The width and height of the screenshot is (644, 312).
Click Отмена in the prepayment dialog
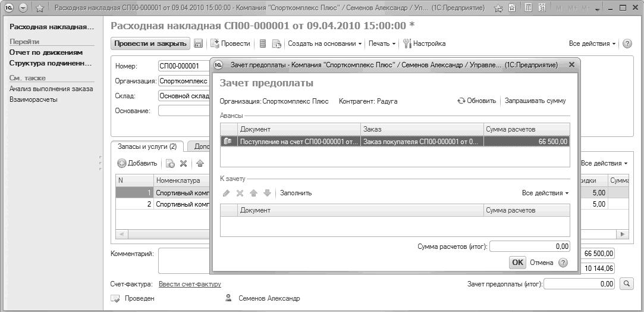pyautogui.click(x=541, y=263)
